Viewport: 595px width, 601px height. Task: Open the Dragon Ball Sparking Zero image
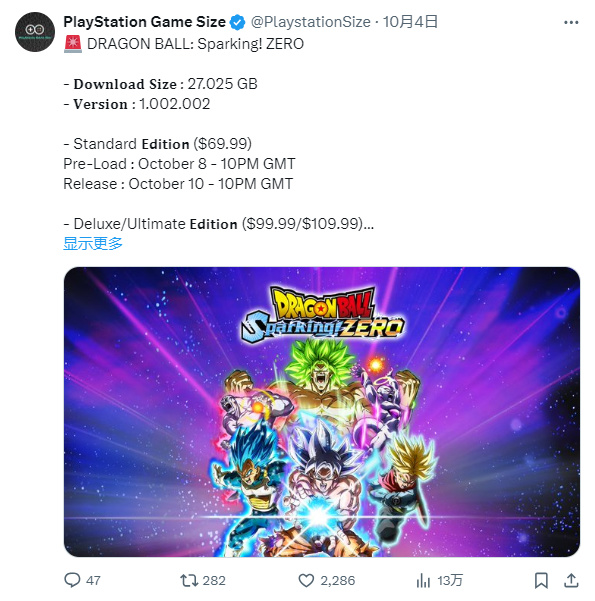pos(322,412)
